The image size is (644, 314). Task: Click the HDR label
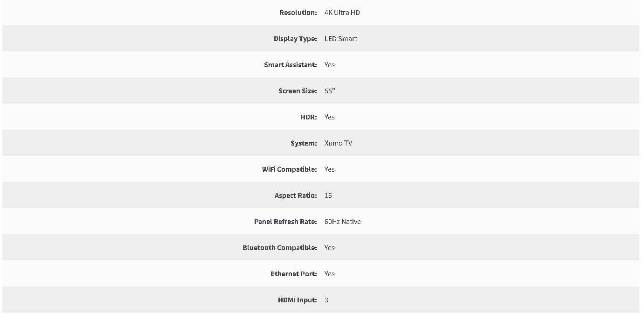(309, 117)
